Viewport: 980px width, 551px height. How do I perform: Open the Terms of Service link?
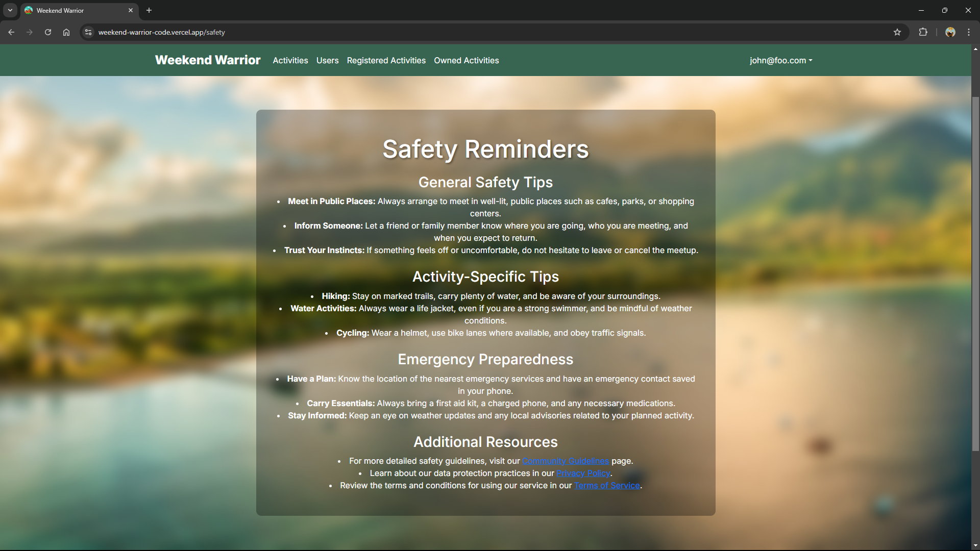click(606, 485)
